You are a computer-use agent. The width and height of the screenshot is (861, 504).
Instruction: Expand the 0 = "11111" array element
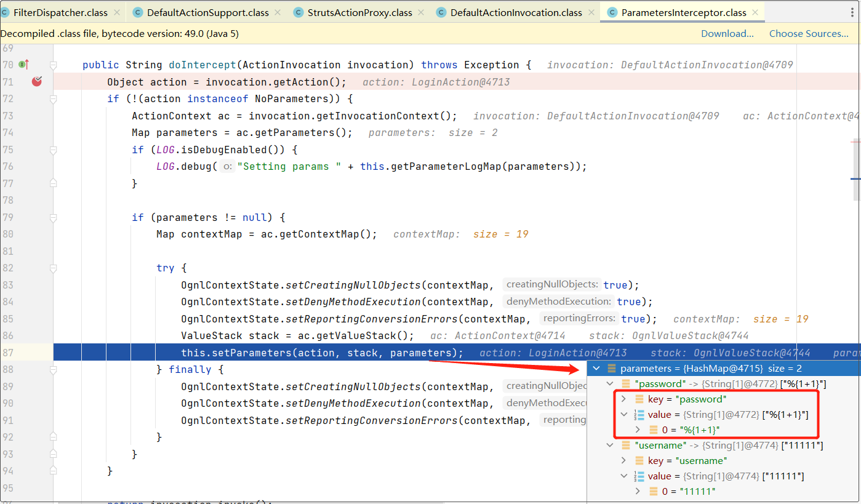pos(638,491)
